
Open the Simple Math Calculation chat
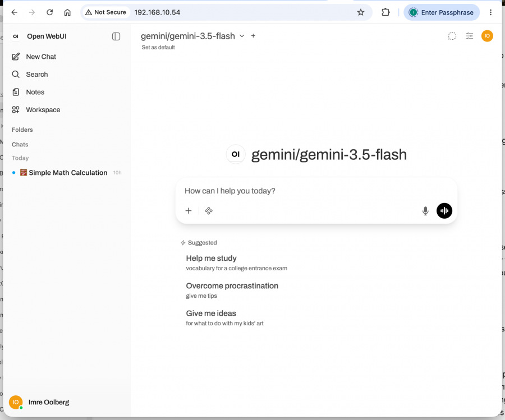(x=66, y=173)
